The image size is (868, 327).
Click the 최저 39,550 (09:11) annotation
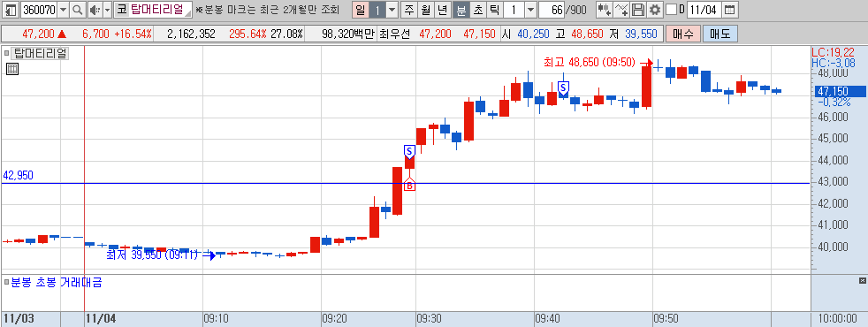tap(152, 255)
